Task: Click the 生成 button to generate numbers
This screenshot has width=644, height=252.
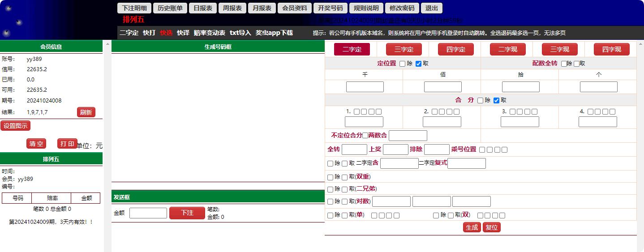Action: coord(472,227)
